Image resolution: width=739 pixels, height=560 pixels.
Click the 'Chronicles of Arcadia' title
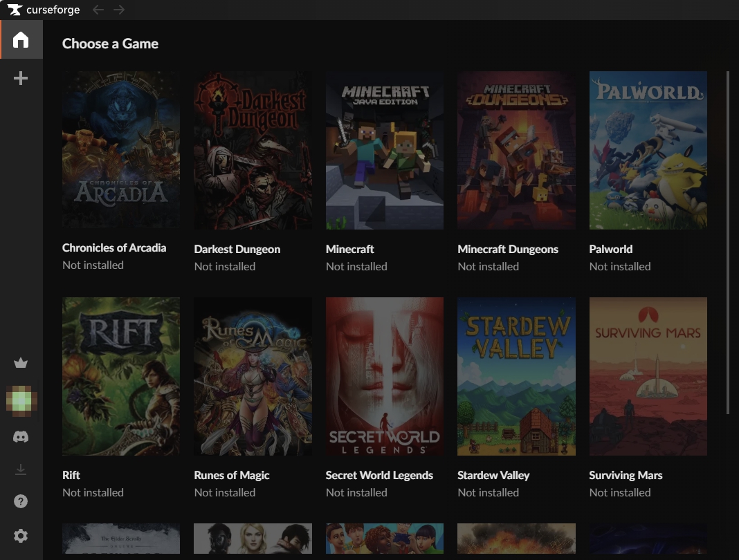click(114, 248)
